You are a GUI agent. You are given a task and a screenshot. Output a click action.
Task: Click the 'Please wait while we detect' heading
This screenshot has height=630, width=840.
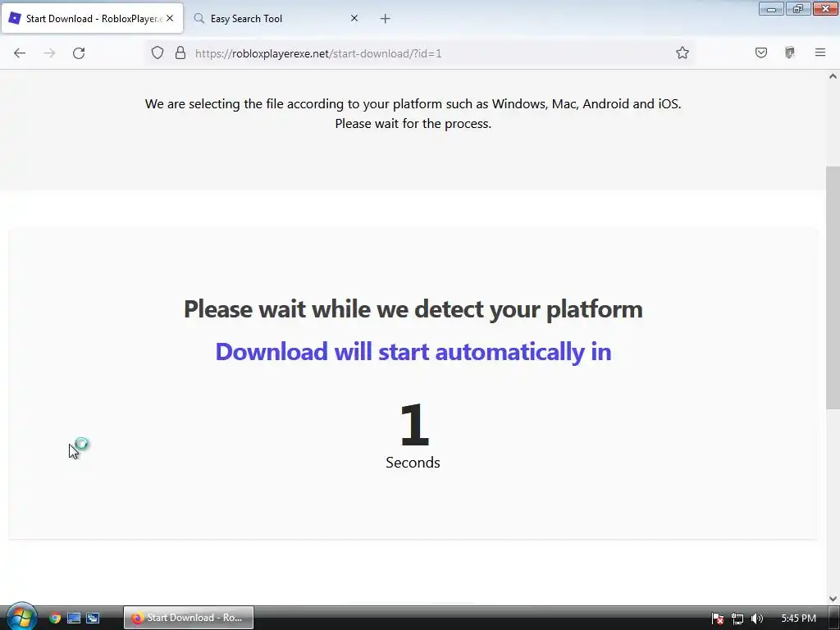413,309
